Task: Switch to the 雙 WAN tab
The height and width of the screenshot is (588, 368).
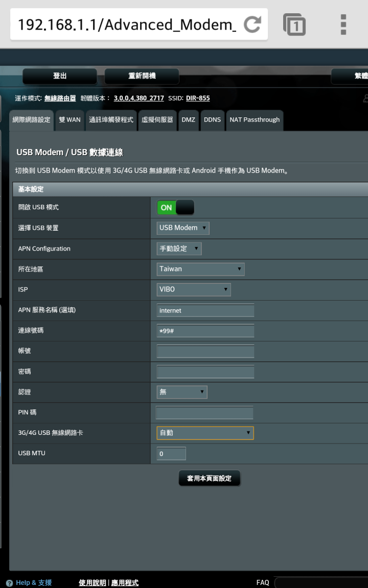Action: point(70,120)
